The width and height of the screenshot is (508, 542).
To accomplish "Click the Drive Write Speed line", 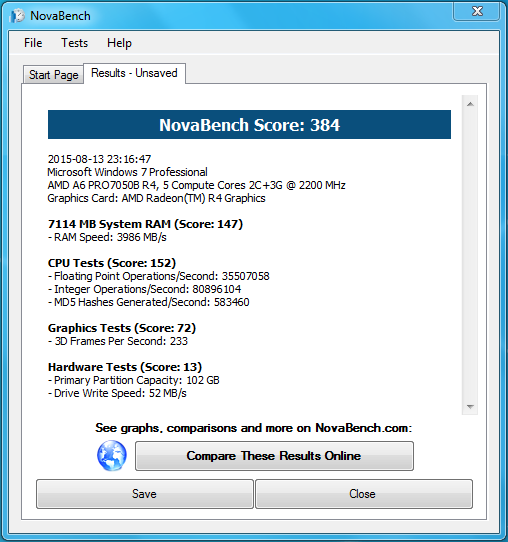I will (x=117, y=393).
